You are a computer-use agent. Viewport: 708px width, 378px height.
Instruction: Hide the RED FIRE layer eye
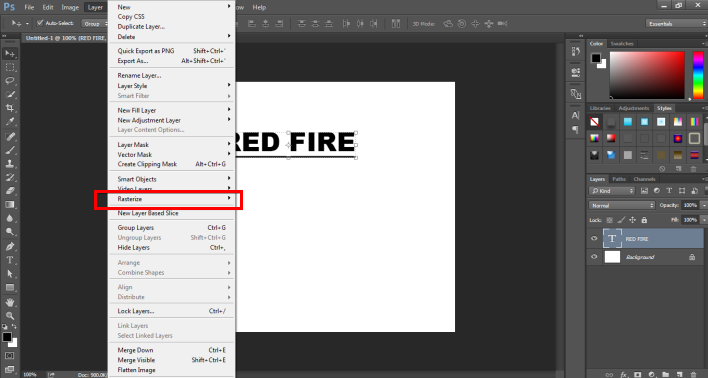coord(594,238)
